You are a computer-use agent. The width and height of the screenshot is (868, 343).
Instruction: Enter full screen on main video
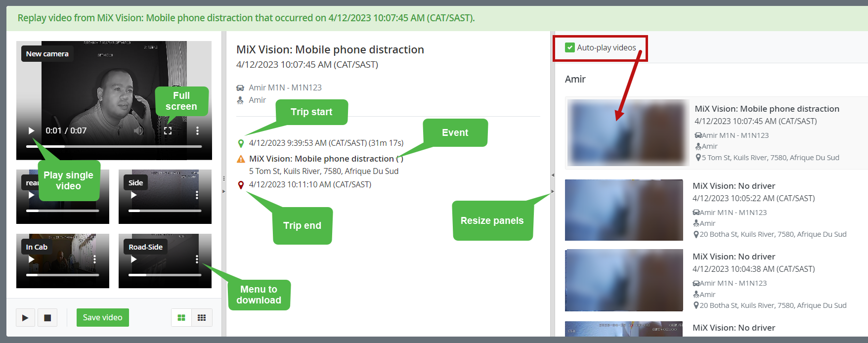coord(168,130)
